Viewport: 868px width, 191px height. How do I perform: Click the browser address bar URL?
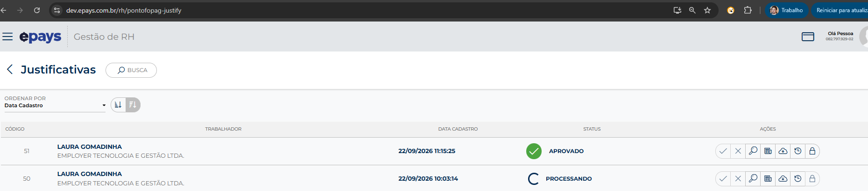coord(124,10)
